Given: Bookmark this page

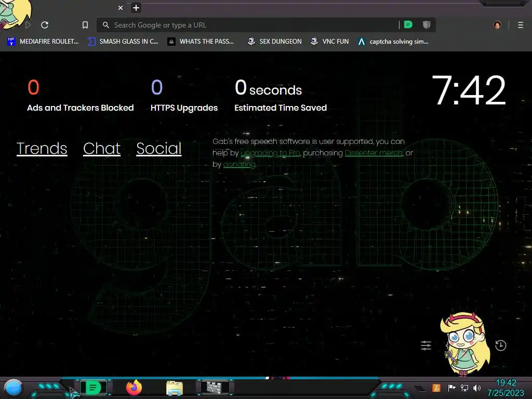Looking at the screenshot, I should [x=85, y=25].
